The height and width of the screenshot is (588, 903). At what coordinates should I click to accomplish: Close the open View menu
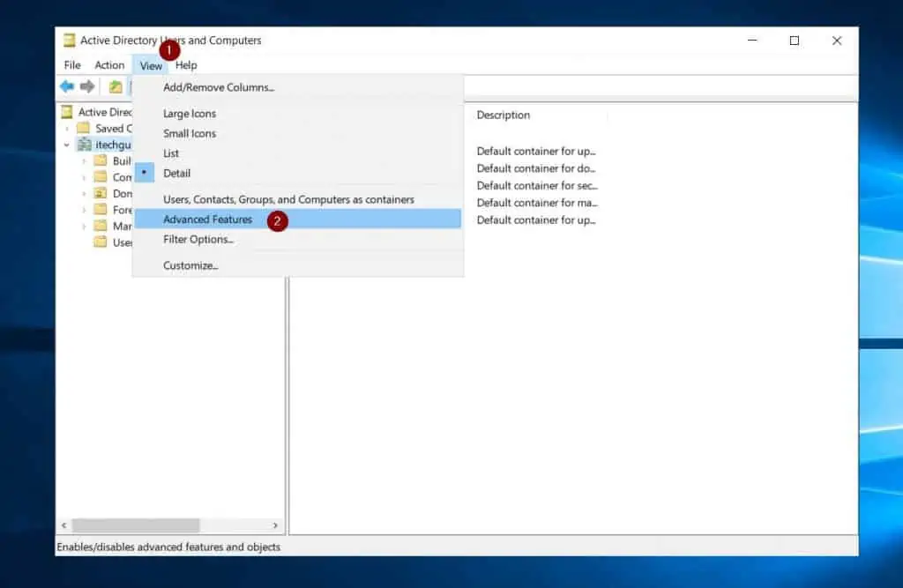[x=151, y=65]
